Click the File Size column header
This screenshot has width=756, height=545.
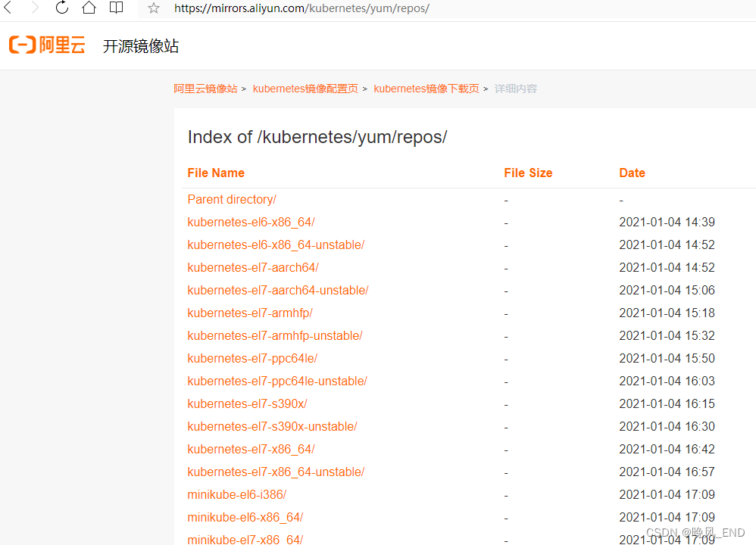(528, 173)
